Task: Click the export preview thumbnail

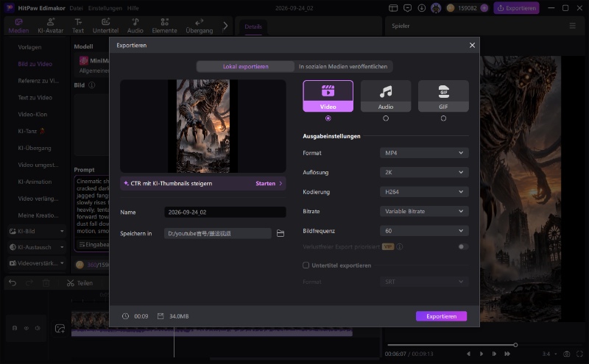Action: pos(203,126)
